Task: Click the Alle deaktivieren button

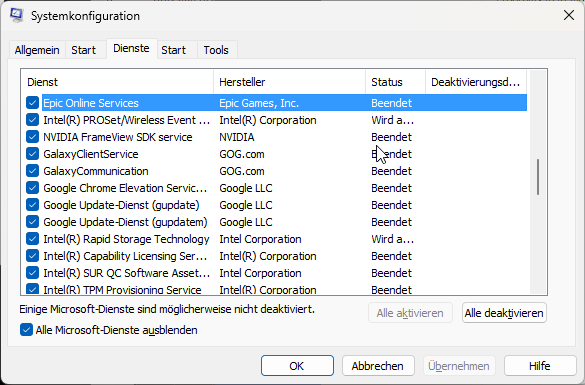Action: coord(504,313)
